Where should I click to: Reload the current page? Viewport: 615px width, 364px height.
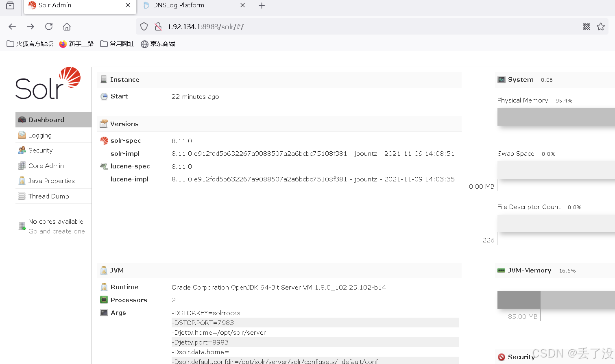[x=49, y=26]
